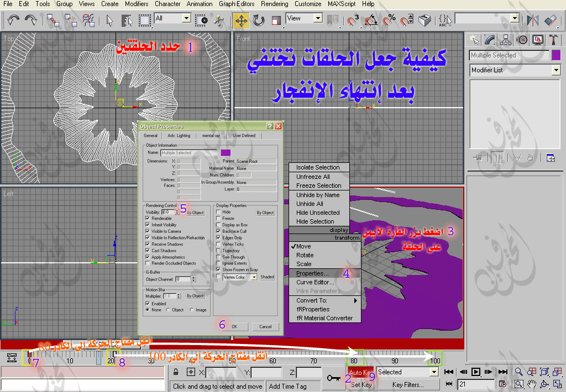Viewport: 566px width, 392px height.
Task: Open Select by Name list tool
Action: click(127, 20)
